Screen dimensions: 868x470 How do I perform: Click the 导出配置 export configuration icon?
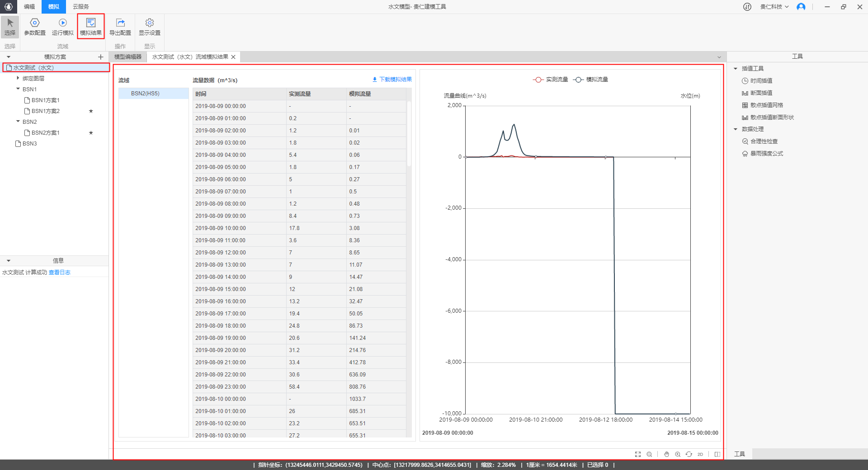coord(120,26)
